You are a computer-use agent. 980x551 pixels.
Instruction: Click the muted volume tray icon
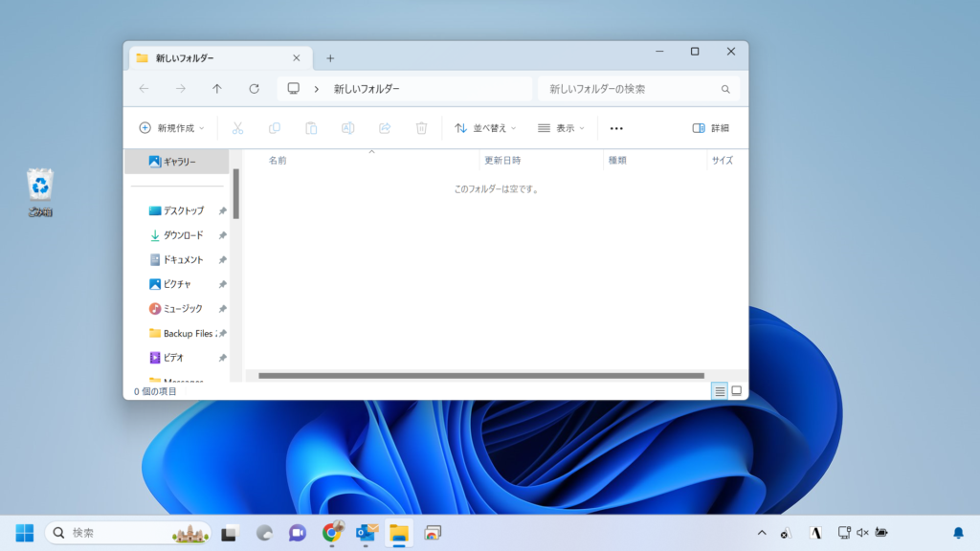(862, 533)
